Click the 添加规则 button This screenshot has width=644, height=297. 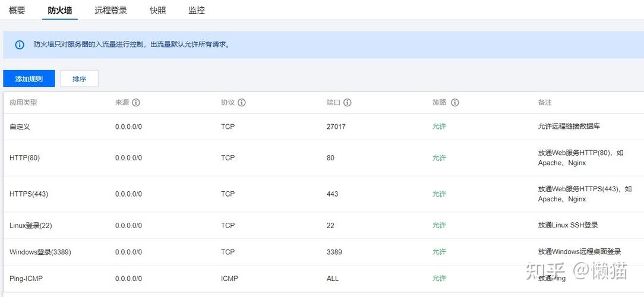pyautogui.click(x=29, y=78)
